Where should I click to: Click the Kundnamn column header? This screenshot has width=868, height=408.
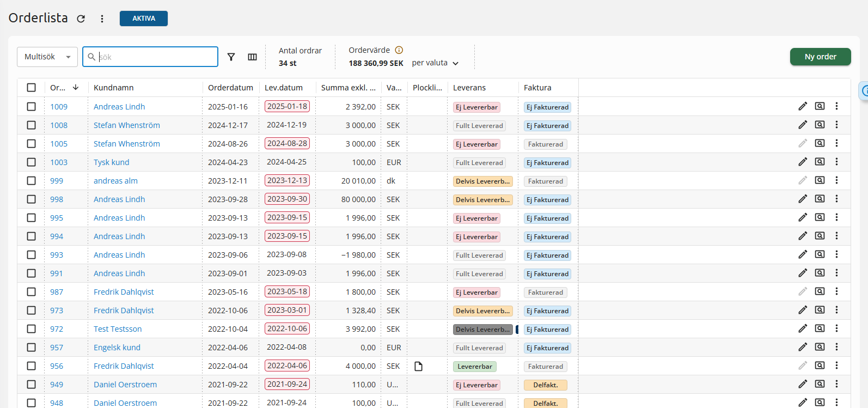click(x=113, y=88)
